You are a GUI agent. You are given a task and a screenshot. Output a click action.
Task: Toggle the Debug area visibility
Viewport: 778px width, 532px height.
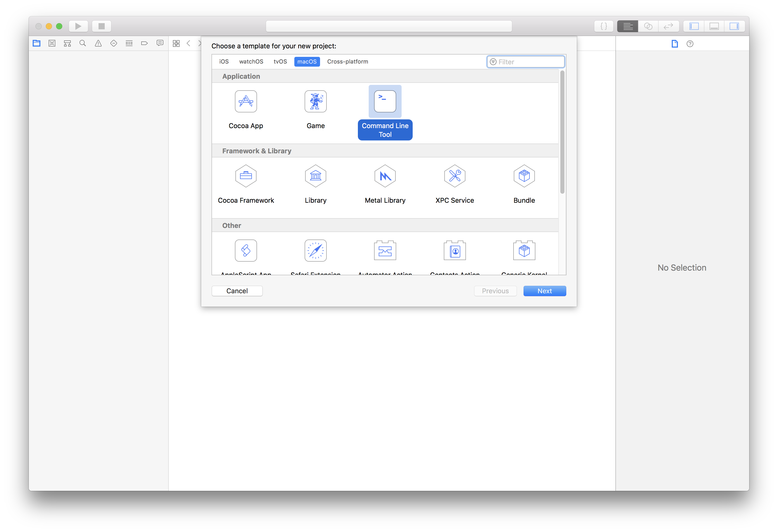714,26
